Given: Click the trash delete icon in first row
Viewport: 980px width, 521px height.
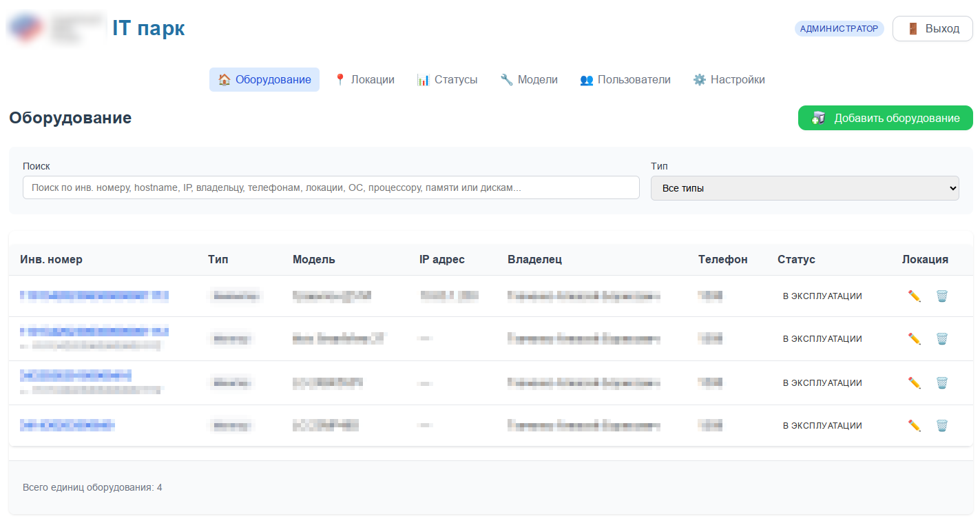Looking at the screenshot, I should (x=941, y=296).
